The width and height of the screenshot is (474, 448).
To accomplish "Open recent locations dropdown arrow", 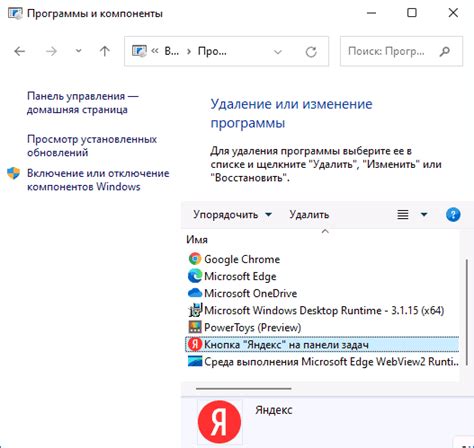I will [78, 51].
